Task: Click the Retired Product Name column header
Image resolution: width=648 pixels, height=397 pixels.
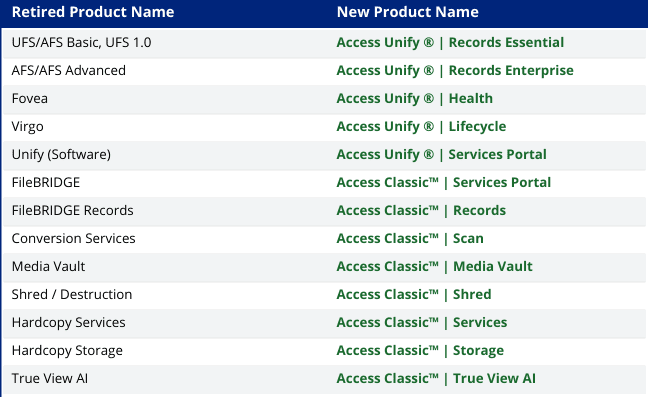Action: click(93, 12)
